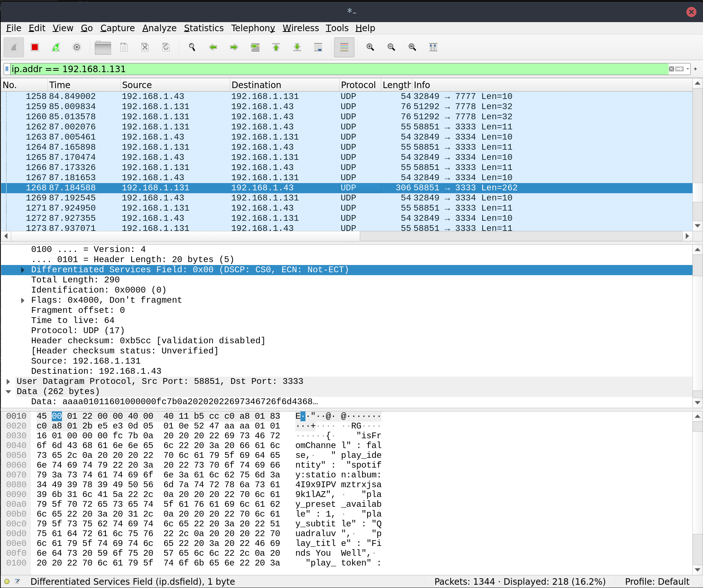The height and width of the screenshot is (588, 703).
Task: Toggle auto-scroll during live capture
Action: coord(318,47)
